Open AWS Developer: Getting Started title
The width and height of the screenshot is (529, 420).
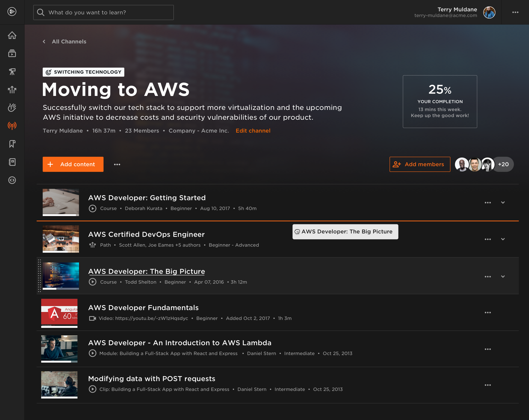[147, 198]
